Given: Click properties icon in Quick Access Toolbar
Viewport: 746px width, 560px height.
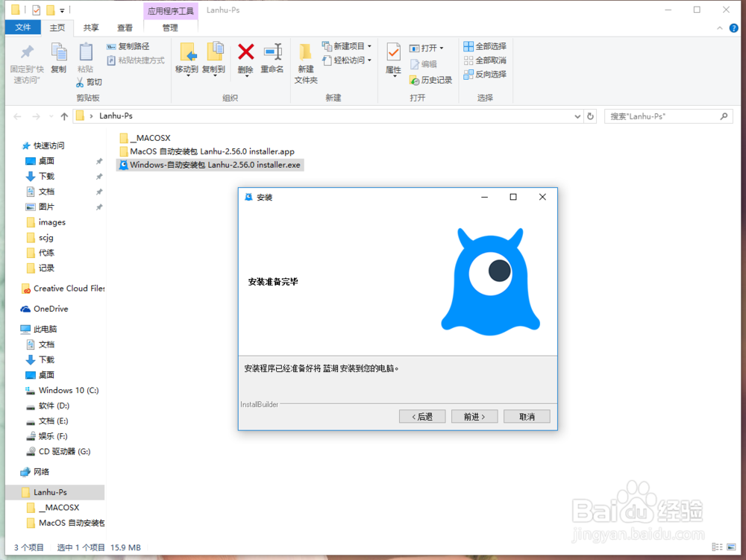Looking at the screenshot, I should (x=36, y=10).
